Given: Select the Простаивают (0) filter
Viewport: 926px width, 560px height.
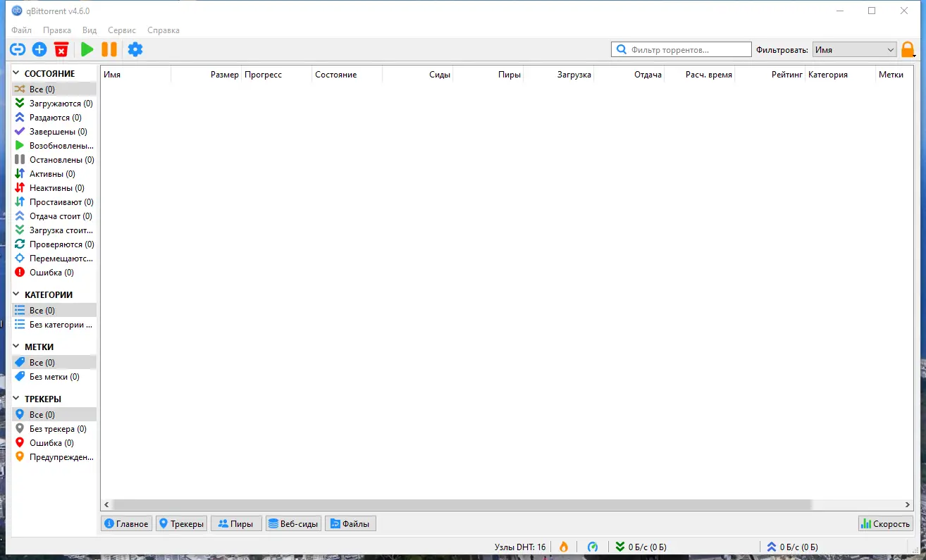Looking at the screenshot, I should point(54,202).
